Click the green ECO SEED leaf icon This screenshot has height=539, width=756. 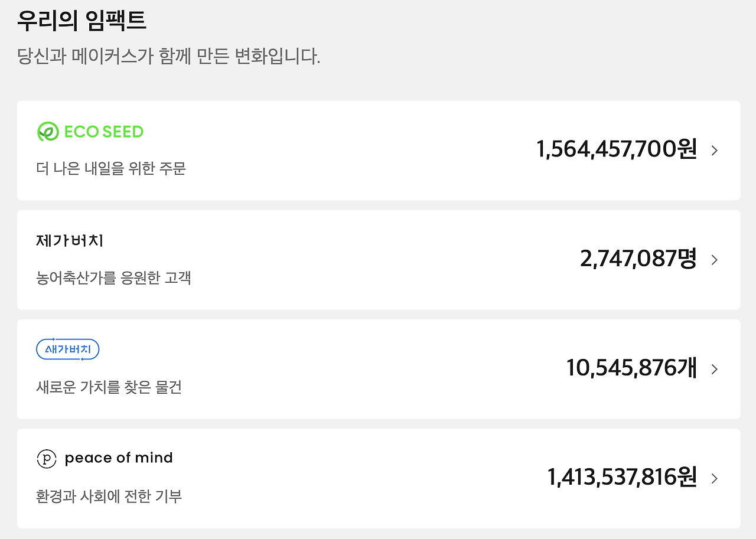(48, 132)
